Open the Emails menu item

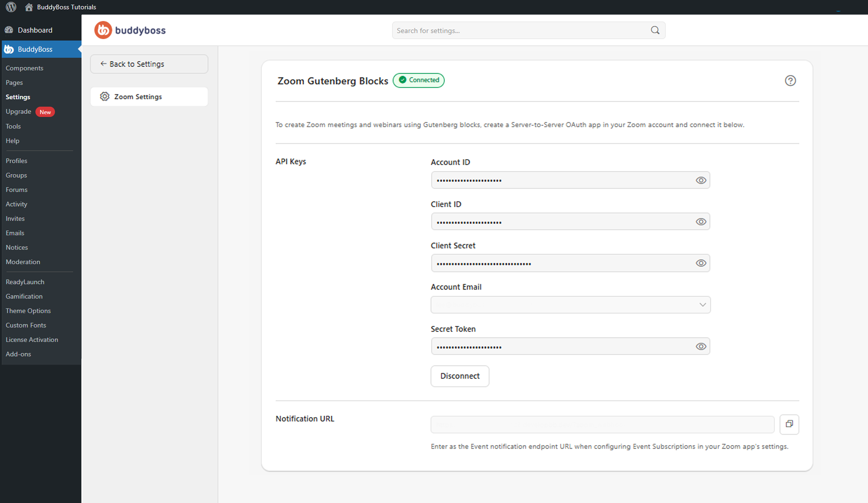tap(15, 233)
